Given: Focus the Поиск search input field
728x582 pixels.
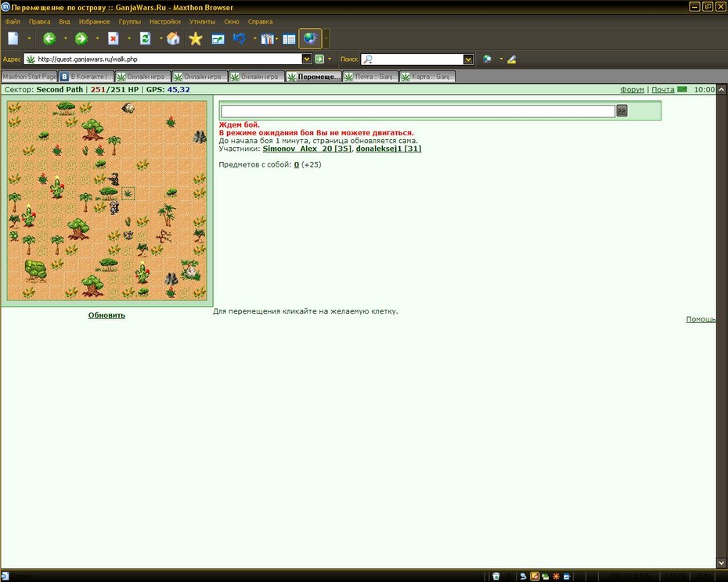Looking at the screenshot, I should pyautogui.click(x=417, y=59).
